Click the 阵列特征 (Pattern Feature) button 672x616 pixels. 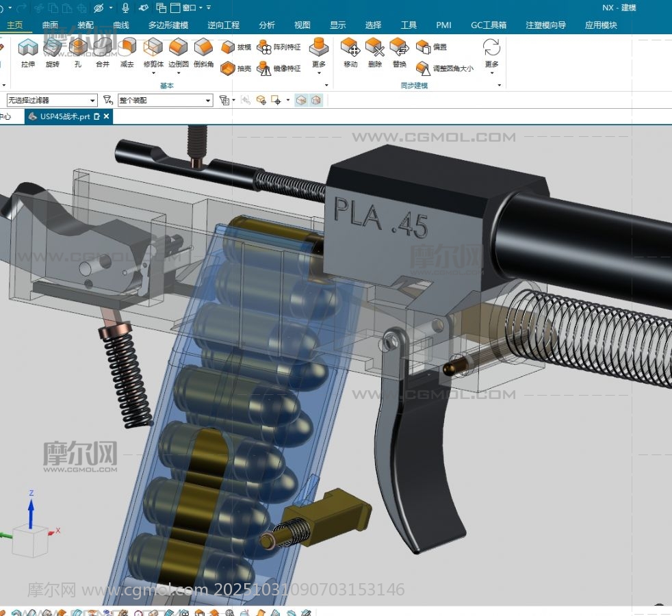(279, 47)
